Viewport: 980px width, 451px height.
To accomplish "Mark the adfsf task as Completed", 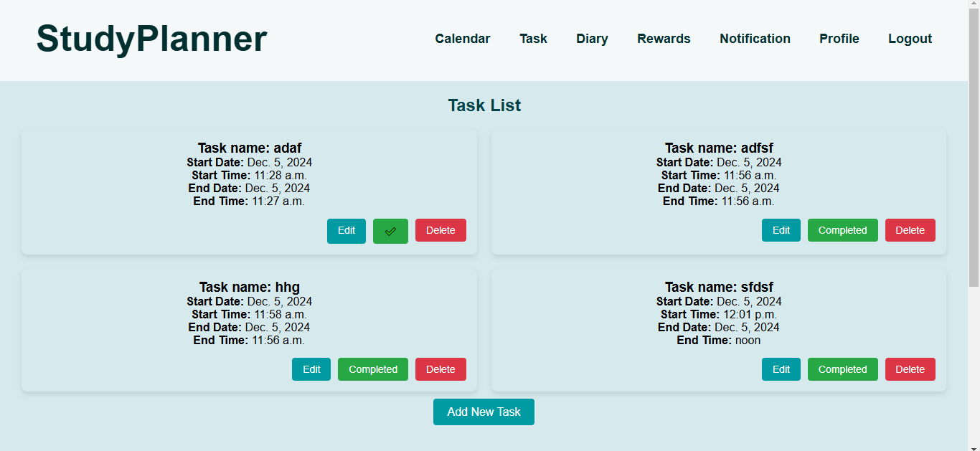I will 842,231.
